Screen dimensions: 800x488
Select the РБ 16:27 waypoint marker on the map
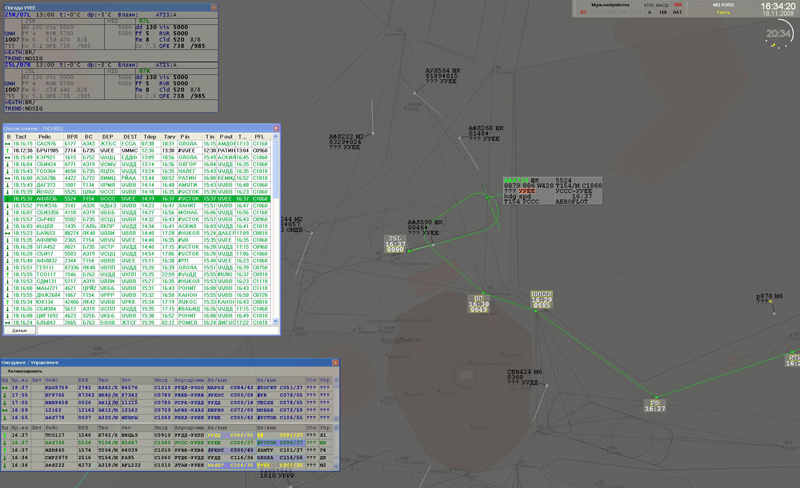pyautogui.click(x=655, y=405)
